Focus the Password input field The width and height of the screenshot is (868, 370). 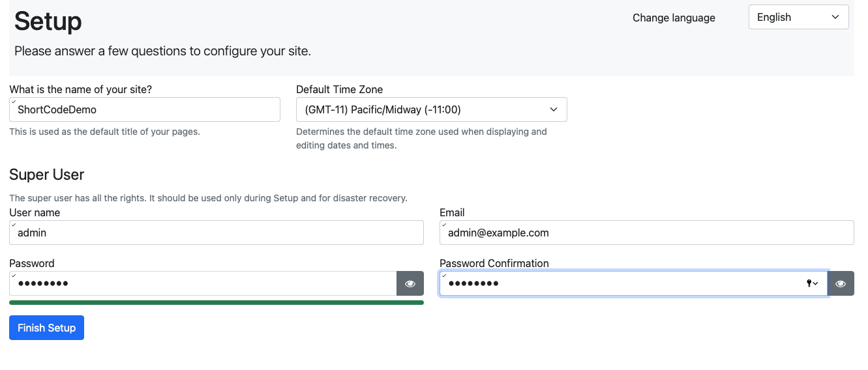(203, 283)
